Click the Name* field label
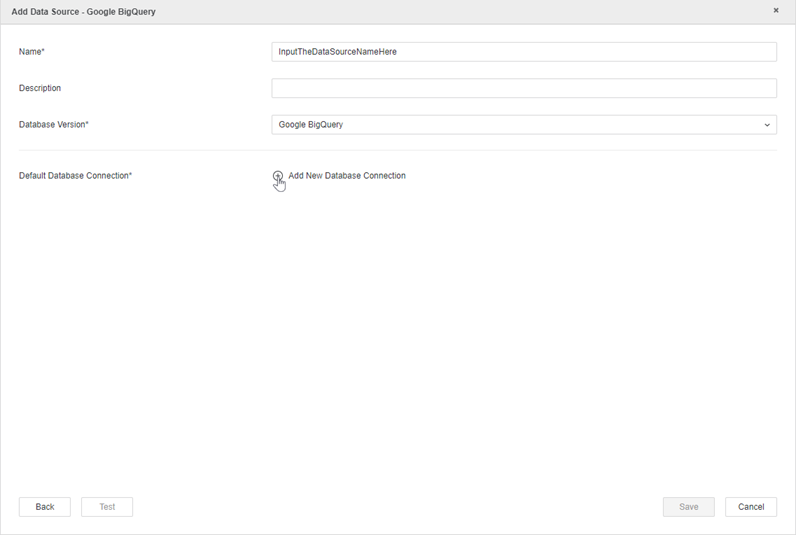The height and width of the screenshot is (535, 796). click(x=32, y=52)
